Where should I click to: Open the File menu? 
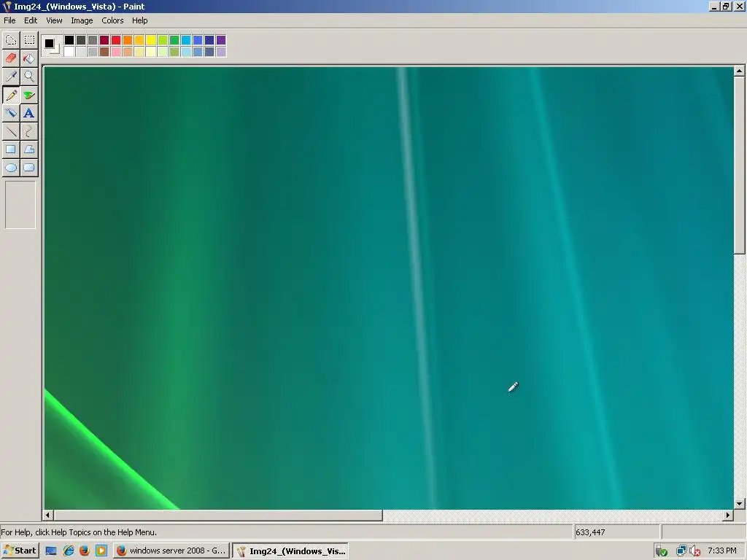click(9, 20)
